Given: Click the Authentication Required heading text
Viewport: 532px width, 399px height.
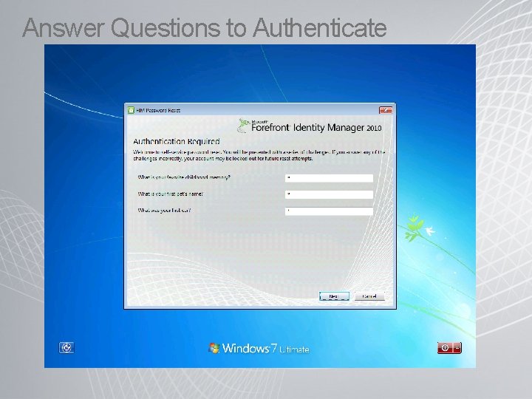Looking at the screenshot, I should click(x=177, y=141).
